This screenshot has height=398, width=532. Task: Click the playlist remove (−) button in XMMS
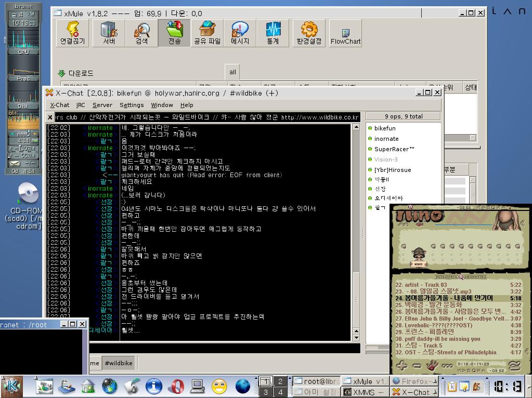(x=417, y=366)
